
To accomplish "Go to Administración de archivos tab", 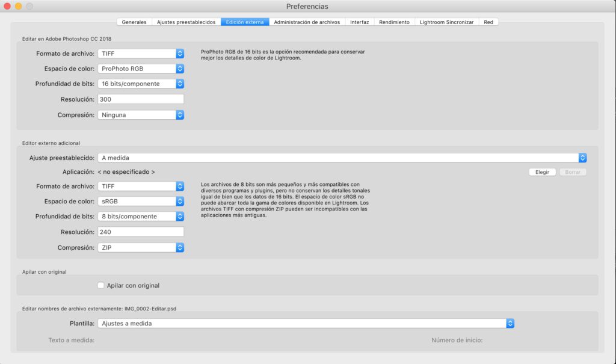I will click(x=307, y=22).
